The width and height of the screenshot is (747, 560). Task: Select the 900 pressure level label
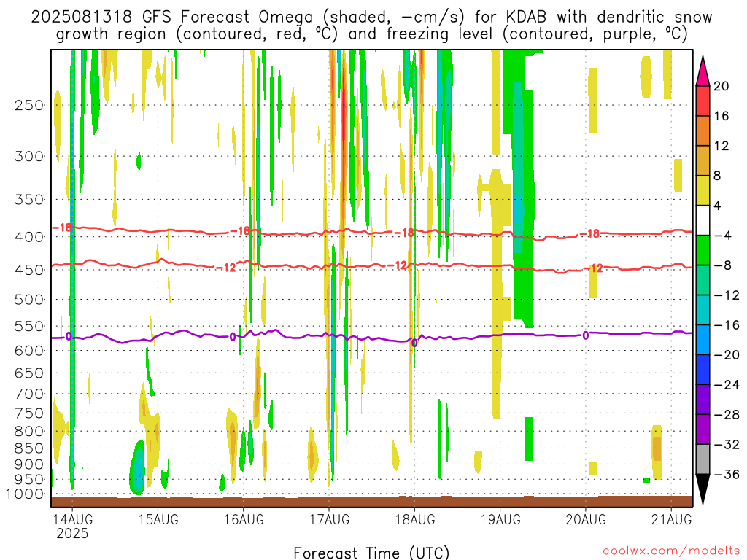click(29, 464)
